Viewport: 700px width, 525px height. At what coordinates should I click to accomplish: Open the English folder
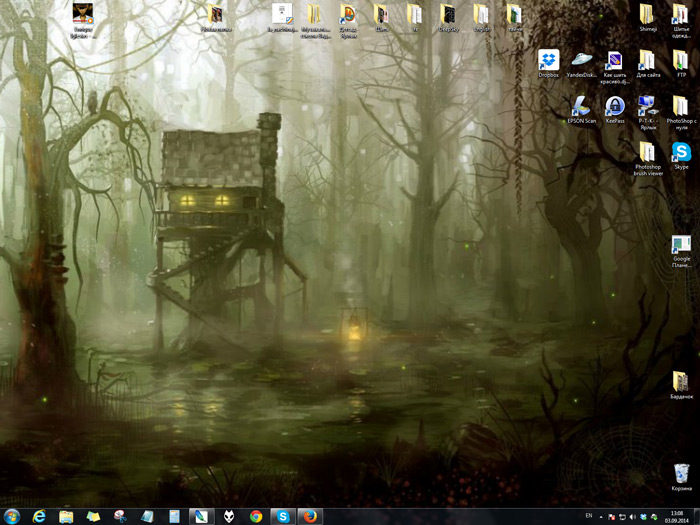[x=481, y=17]
